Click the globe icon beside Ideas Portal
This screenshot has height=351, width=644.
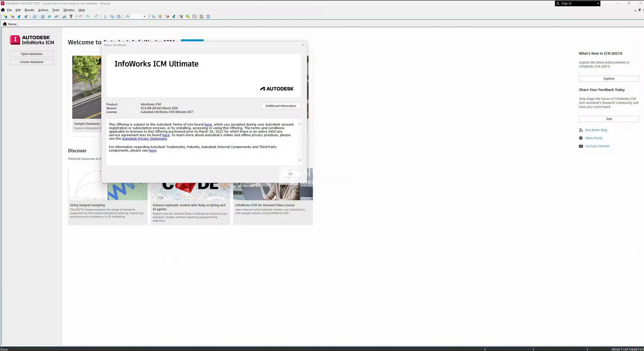coord(581,138)
